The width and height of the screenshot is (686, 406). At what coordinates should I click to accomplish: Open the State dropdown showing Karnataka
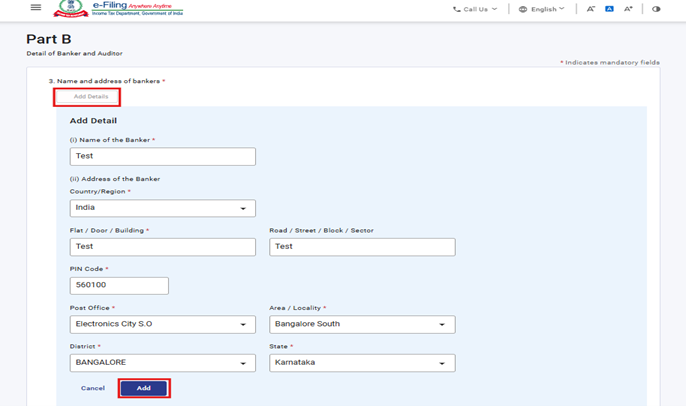coord(361,363)
